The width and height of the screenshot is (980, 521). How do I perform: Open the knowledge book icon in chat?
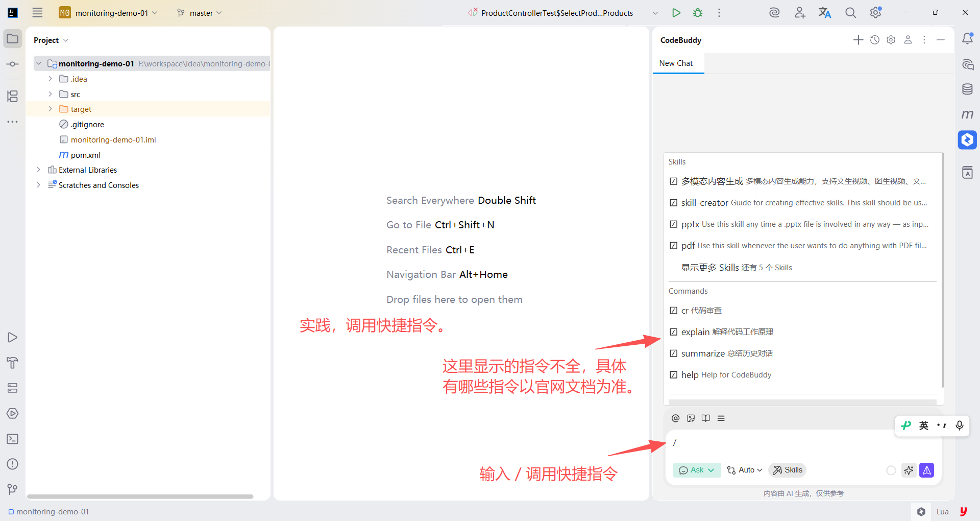pyautogui.click(x=706, y=418)
